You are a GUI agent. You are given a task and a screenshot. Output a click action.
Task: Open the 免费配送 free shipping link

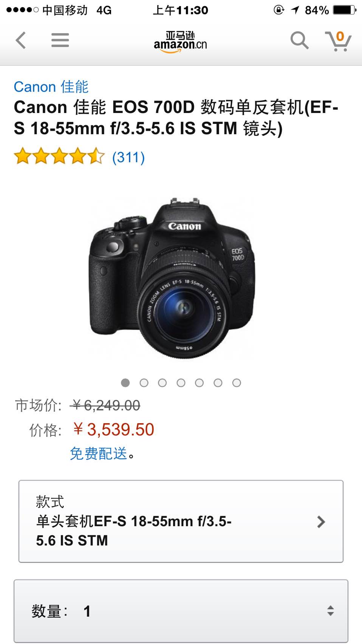click(99, 453)
